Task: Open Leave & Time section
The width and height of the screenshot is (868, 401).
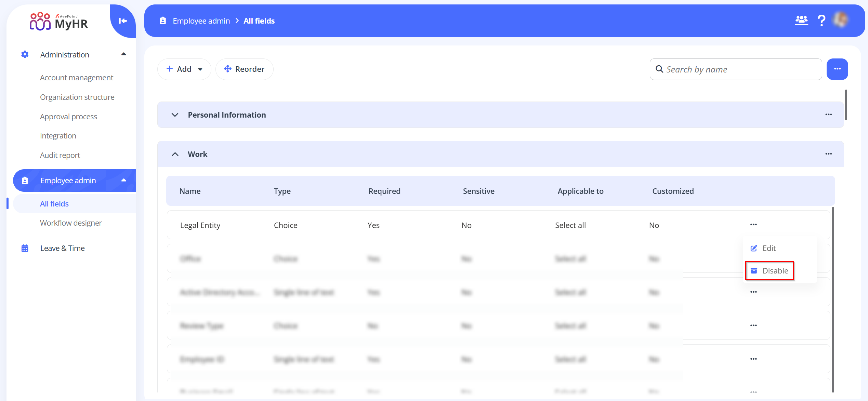Action: click(63, 248)
